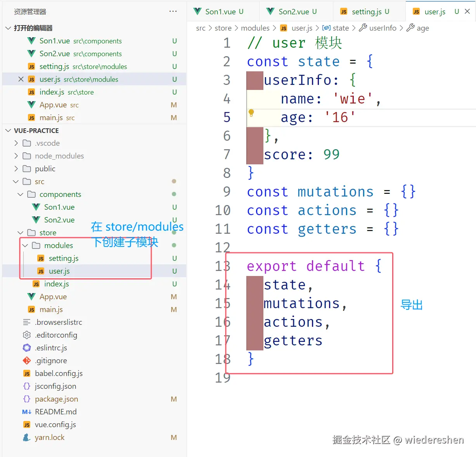476x457 pixels.
Task: Click the yarn icon of yarn.lock
Action: (27, 437)
